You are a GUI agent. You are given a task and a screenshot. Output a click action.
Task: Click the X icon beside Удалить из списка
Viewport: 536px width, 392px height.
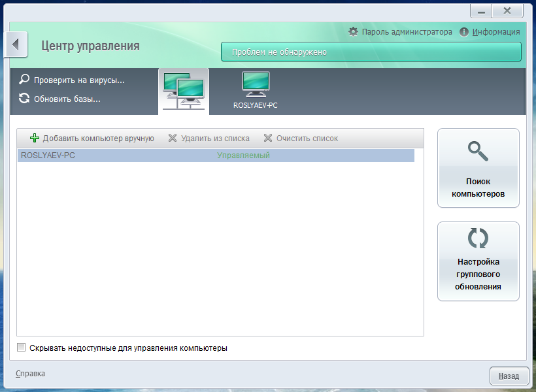pyautogui.click(x=173, y=138)
